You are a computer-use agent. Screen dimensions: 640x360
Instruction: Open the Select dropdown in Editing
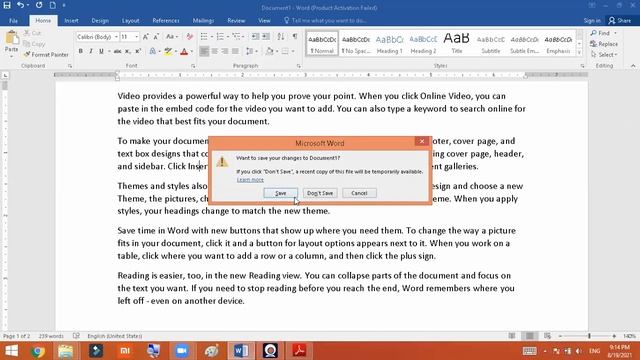(x=604, y=55)
